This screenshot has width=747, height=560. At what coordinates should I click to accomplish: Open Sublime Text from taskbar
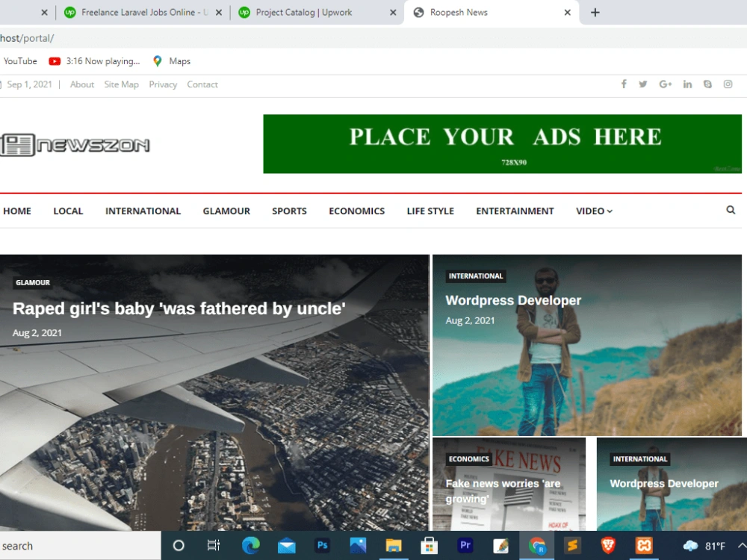572,545
